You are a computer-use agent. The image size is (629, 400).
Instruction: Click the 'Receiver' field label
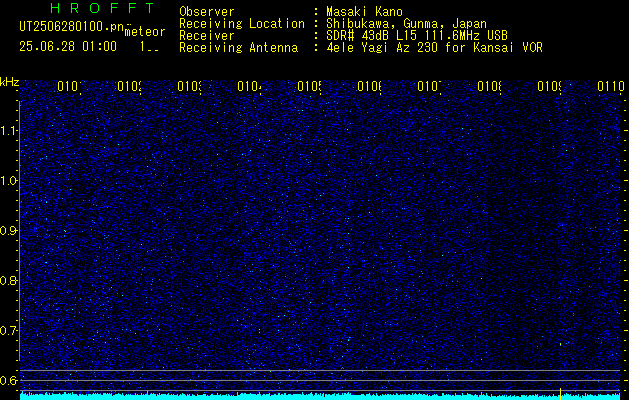[x=207, y=36]
